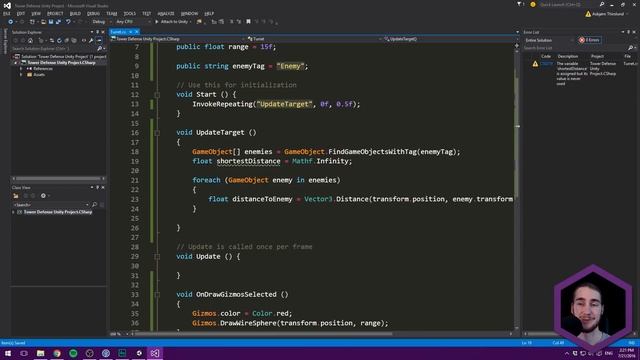Click the Windows Start button
640x360 pixels.
point(7,353)
